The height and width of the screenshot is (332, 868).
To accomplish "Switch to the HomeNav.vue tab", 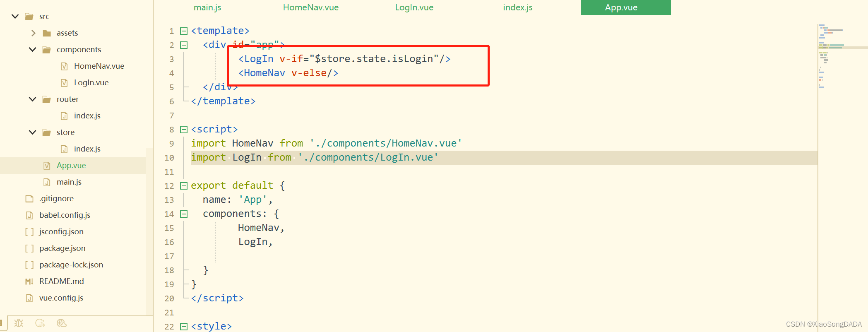I will click(311, 7).
